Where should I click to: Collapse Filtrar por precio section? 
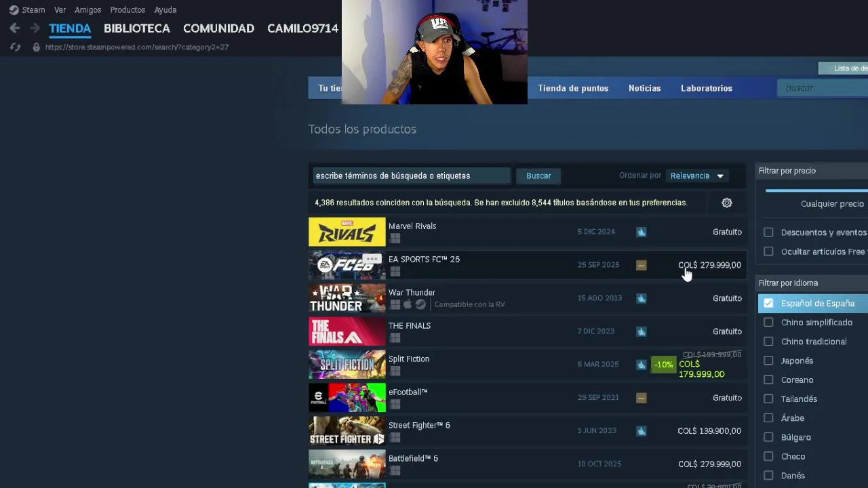pyautogui.click(x=812, y=171)
